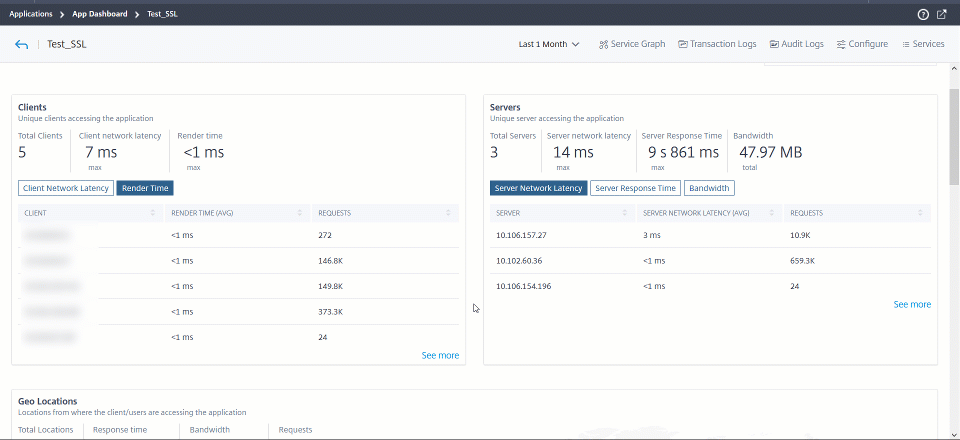The height and width of the screenshot is (440, 960).
Task: Open the Configure settings
Action: coord(862,44)
